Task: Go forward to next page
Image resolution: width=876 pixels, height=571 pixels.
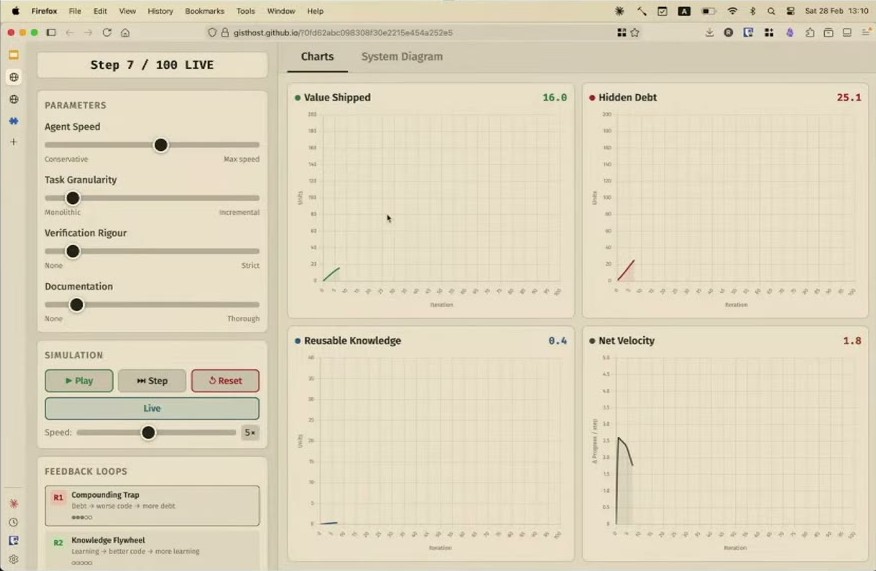Action: pyautogui.click(x=88, y=32)
